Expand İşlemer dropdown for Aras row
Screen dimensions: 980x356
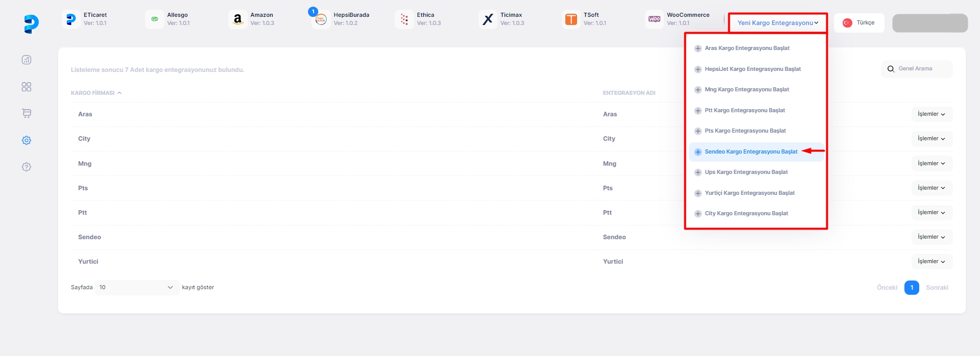click(x=931, y=114)
